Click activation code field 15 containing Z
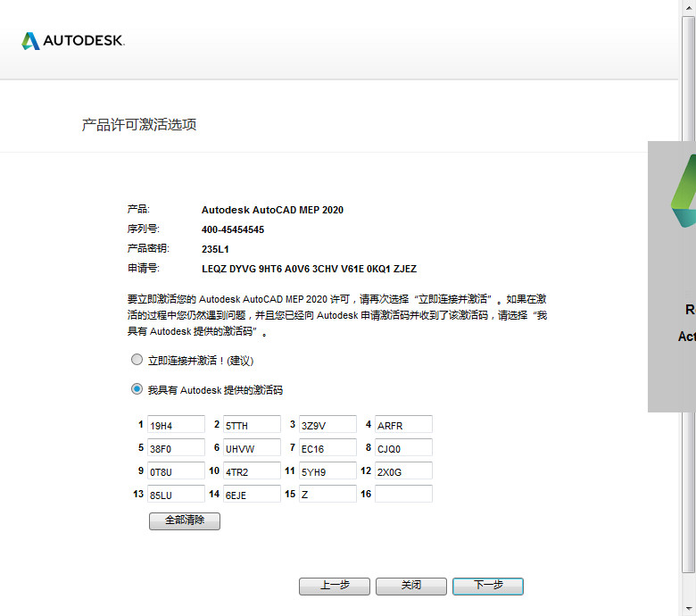 click(x=327, y=494)
